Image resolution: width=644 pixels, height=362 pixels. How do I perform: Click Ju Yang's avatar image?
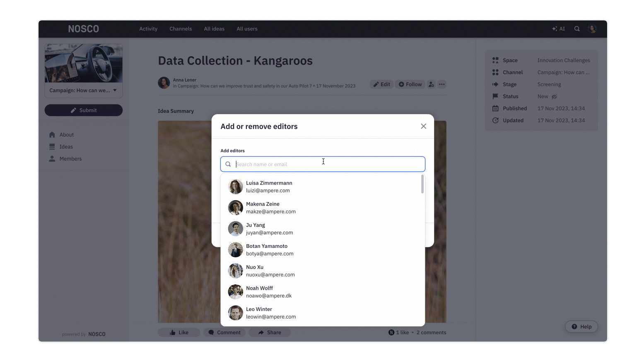point(236,229)
